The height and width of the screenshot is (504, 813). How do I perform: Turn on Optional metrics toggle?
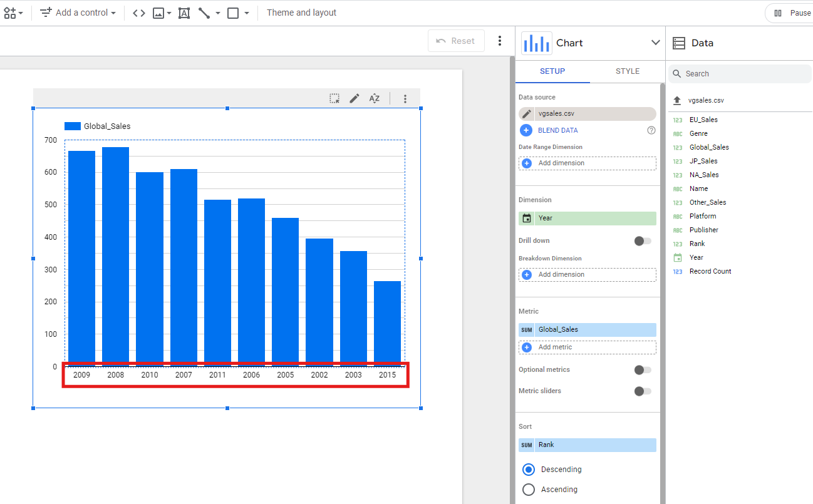(643, 370)
